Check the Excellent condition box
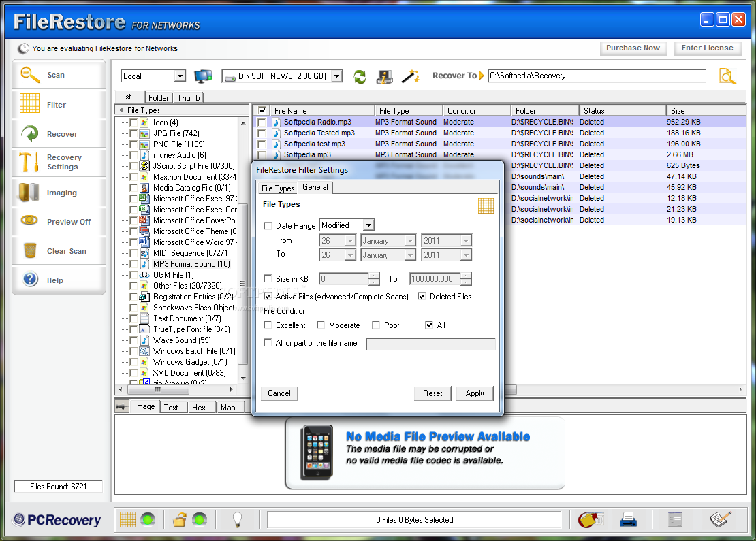Image resolution: width=756 pixels, height=541 pixels. (268, 325)
